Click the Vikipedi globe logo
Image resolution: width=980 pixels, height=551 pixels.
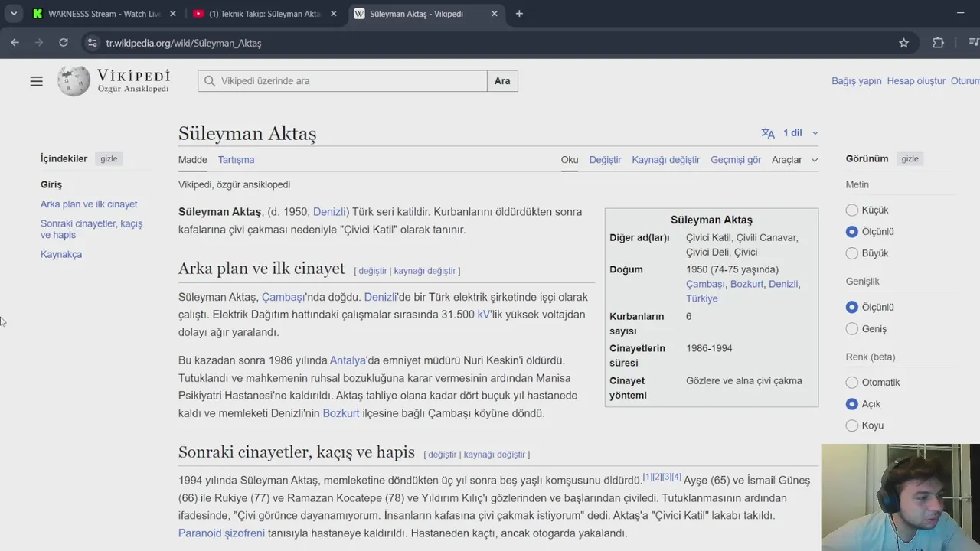point(73,81)
